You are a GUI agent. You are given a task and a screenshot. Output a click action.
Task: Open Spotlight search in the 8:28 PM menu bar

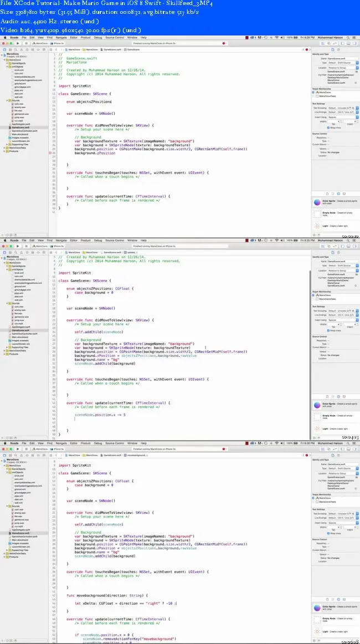(x=348, y=37)
